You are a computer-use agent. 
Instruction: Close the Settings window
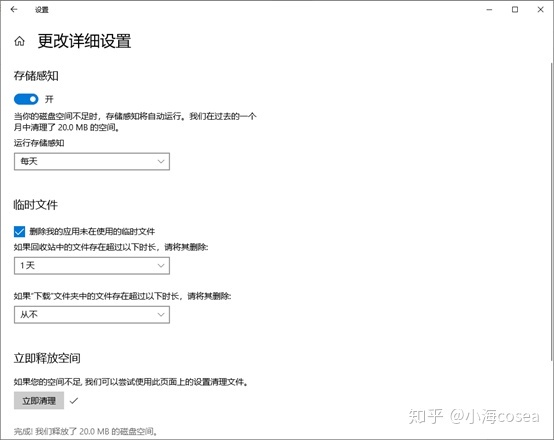coord(541,10)
